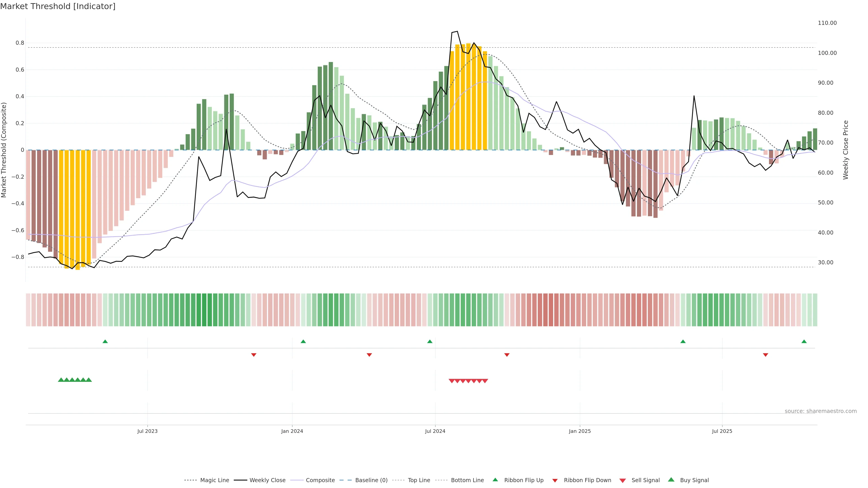
Task: Click the first red ribbon flip down marker
Action: pos(254,355)
